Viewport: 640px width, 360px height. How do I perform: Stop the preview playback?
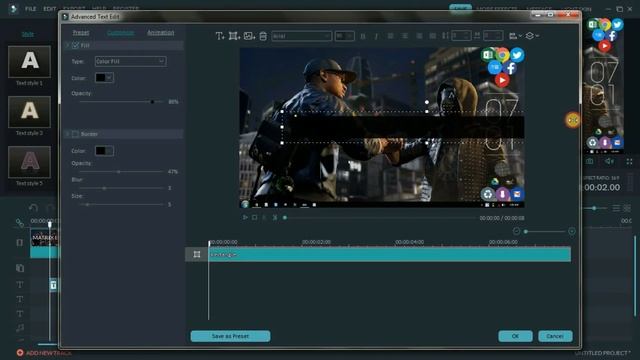click(255, 218)
